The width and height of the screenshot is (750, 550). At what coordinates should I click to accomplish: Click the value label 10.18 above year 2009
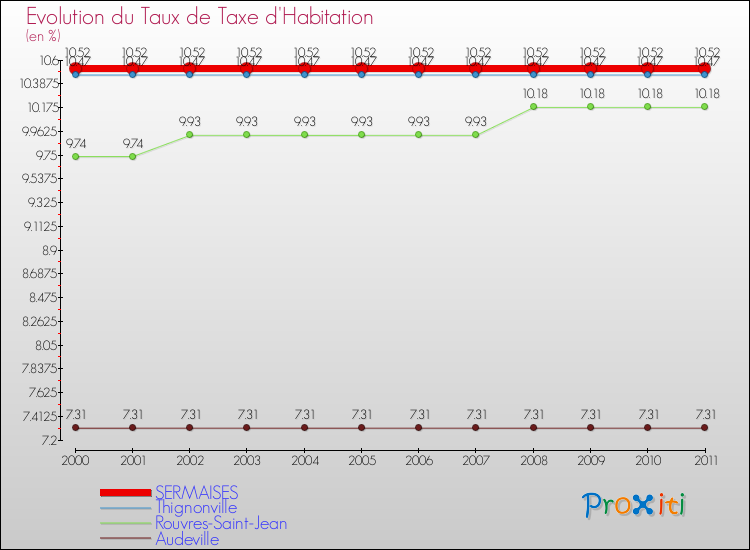(592, 94)
